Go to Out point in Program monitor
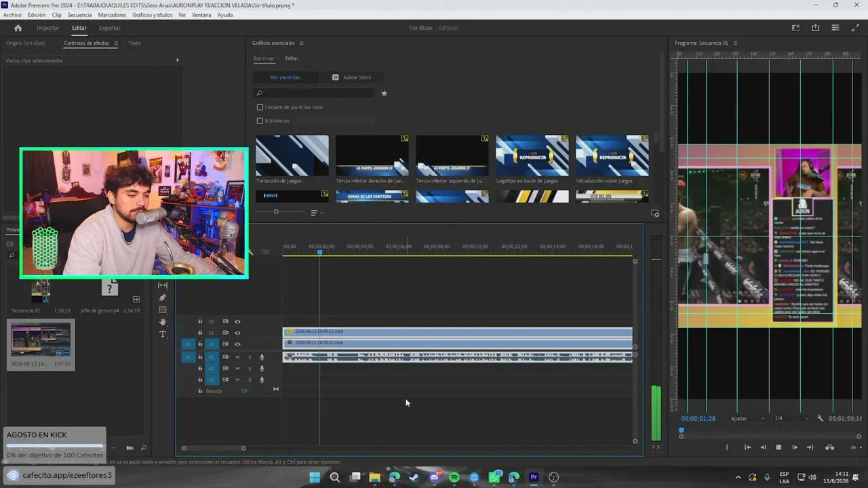This screenshot has width=868, height=488. 810,447
